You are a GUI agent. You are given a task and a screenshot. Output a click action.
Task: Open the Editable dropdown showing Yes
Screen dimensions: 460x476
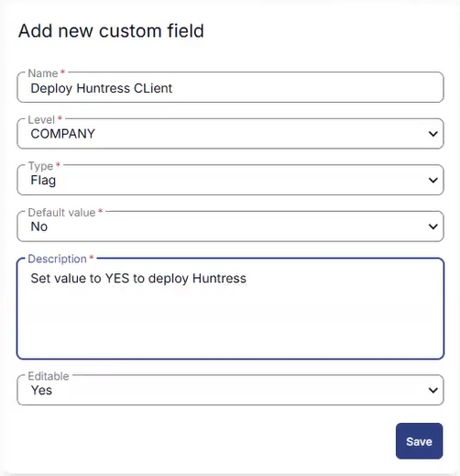pyautogui.click(x=230, y=390)
